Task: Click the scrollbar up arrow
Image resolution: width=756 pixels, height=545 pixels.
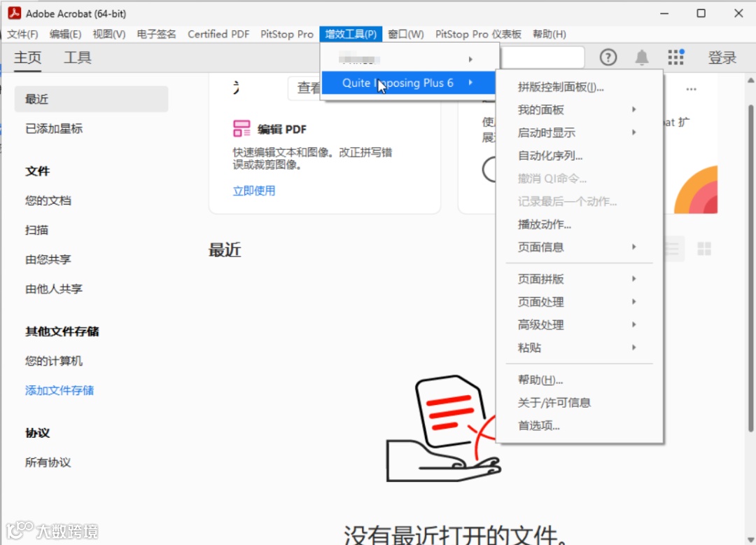Action: [750, 80]
